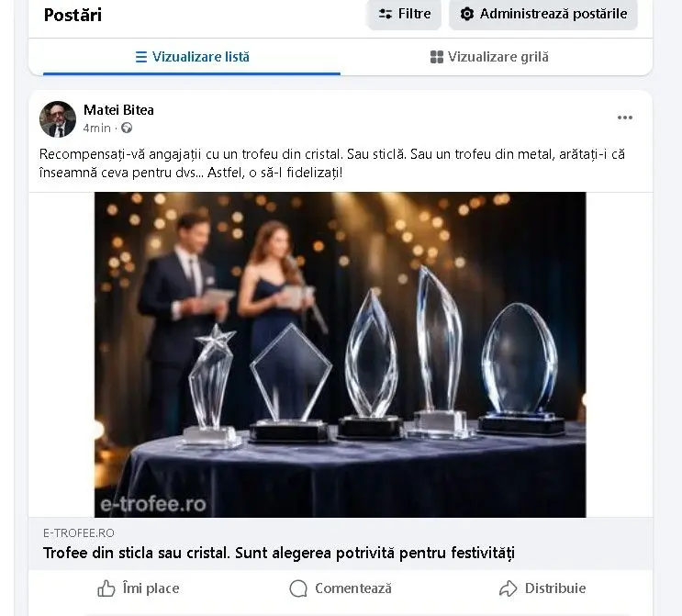
Task: Open the three-dot post options menu
Action: (625, 118)
